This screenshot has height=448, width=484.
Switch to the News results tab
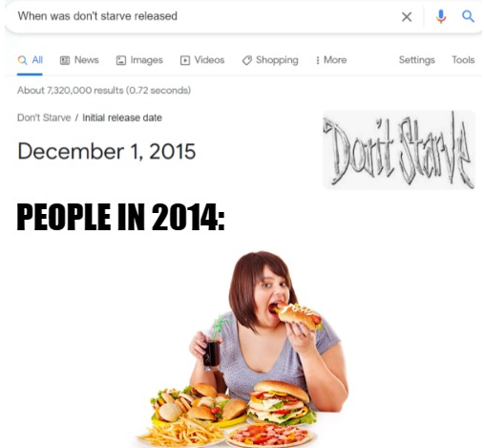(79, 60)
